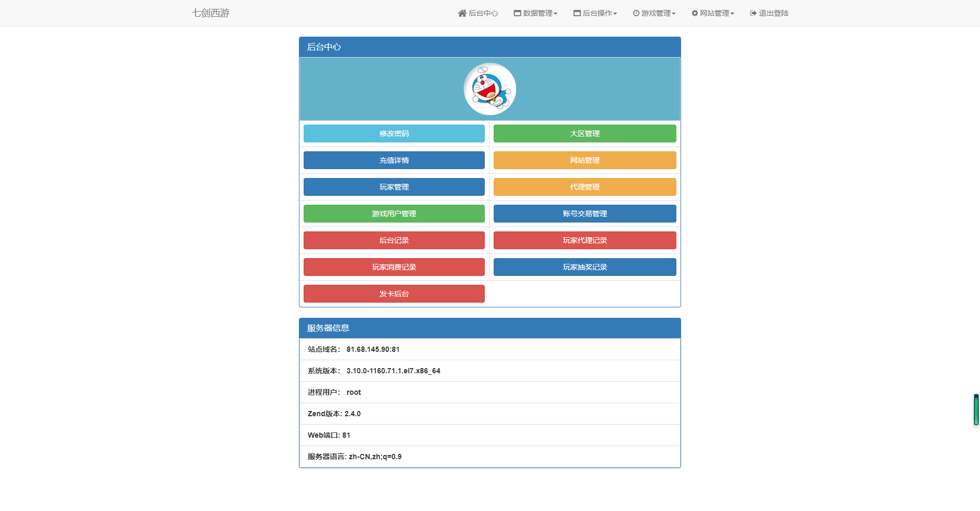Image resolution: width=980 pixels, height=511 pixels.
Task: Expand the 网站管理 dropdown in navbar
Action: 713,13
